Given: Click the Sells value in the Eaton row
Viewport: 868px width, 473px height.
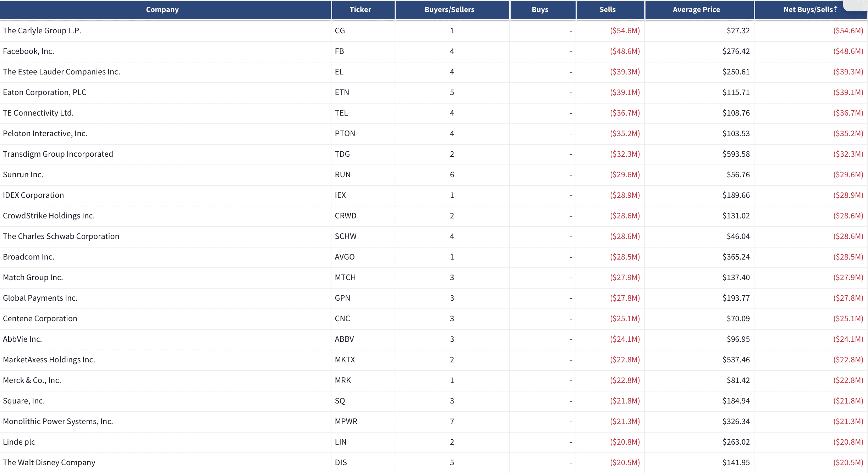Looking at the screenshot, I should pos(625,92).
